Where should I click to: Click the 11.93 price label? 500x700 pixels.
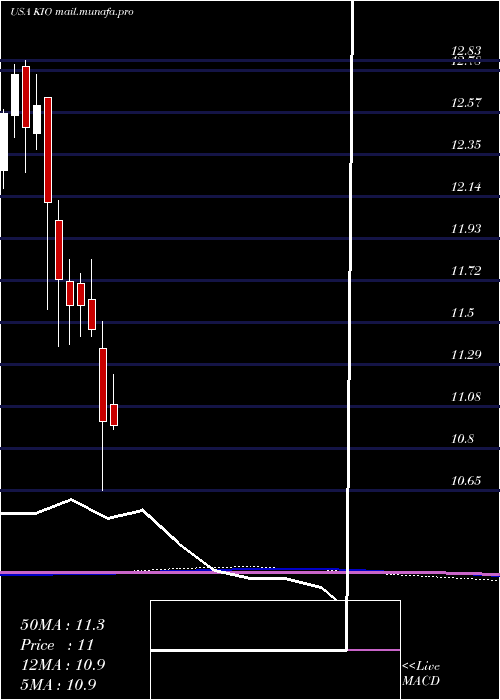pyautogui.click(x=466, y=229)
